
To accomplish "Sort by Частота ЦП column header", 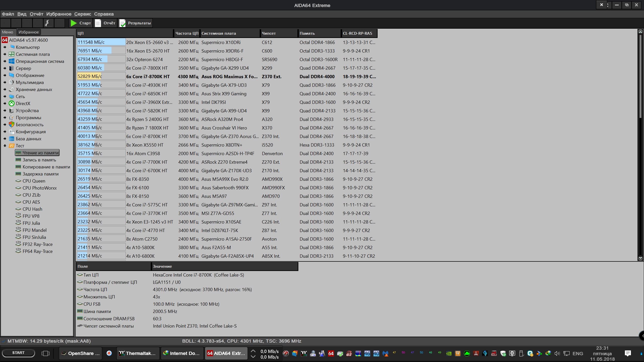I will click(187, 33).
